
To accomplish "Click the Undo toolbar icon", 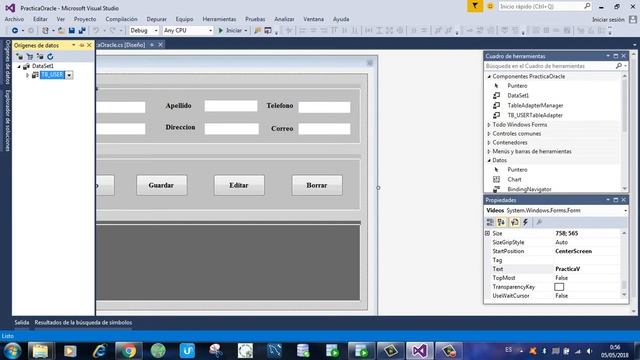I will click(x=96, y=31).
